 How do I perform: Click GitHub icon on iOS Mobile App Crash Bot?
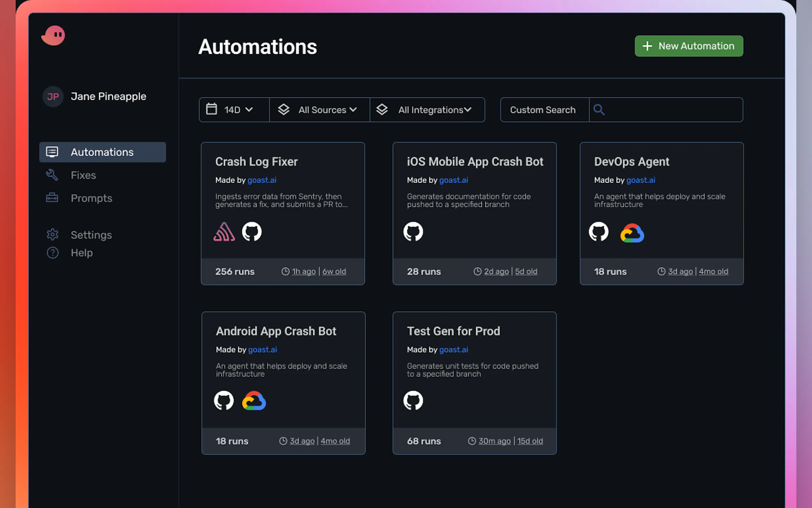click(413, 232)
